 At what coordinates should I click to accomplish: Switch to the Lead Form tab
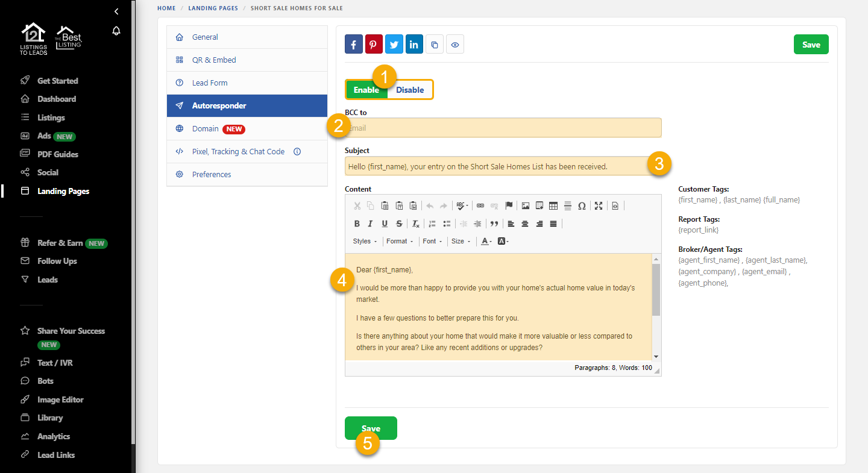click(x=210, y=83)
